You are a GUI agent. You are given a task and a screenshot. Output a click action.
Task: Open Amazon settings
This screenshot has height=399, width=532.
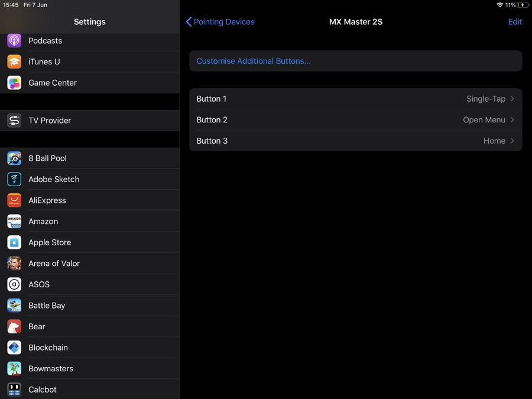pos(90,221)
